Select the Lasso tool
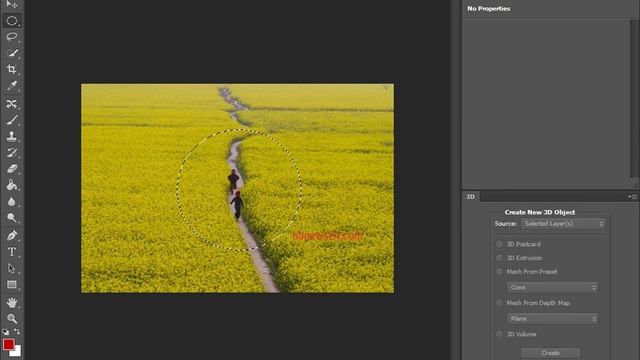Viewport: 640px width, 360px height. (x=12, y=37)
